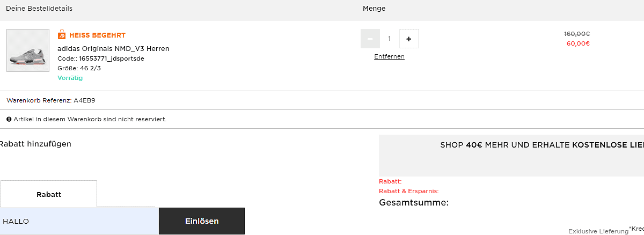Click the product code 16553771_jdsportsde

coord(112,58)
